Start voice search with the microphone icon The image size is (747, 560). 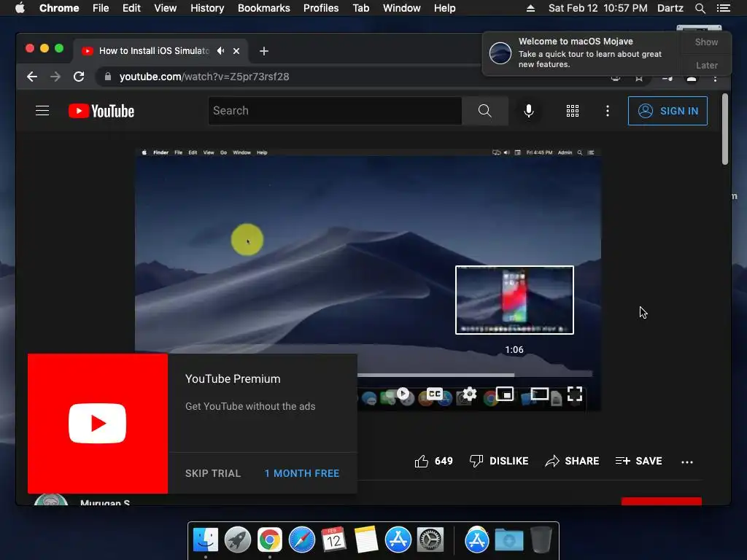click(528, 111)
